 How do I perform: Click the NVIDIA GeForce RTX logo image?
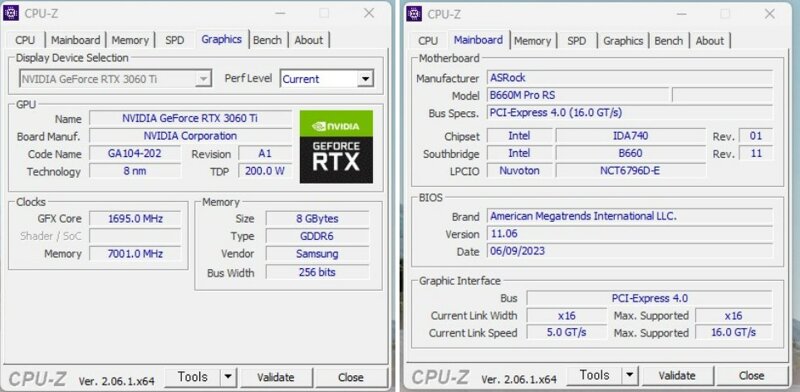point(336,147)
